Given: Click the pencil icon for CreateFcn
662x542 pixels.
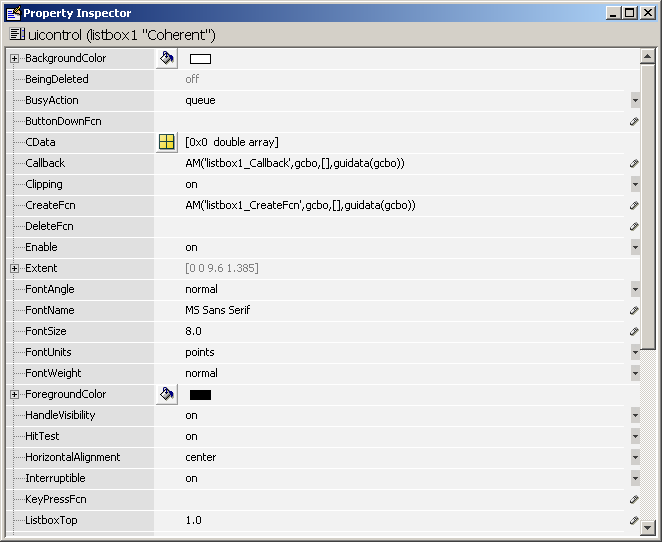Looking at the screenshot, I should coord(634,205).
